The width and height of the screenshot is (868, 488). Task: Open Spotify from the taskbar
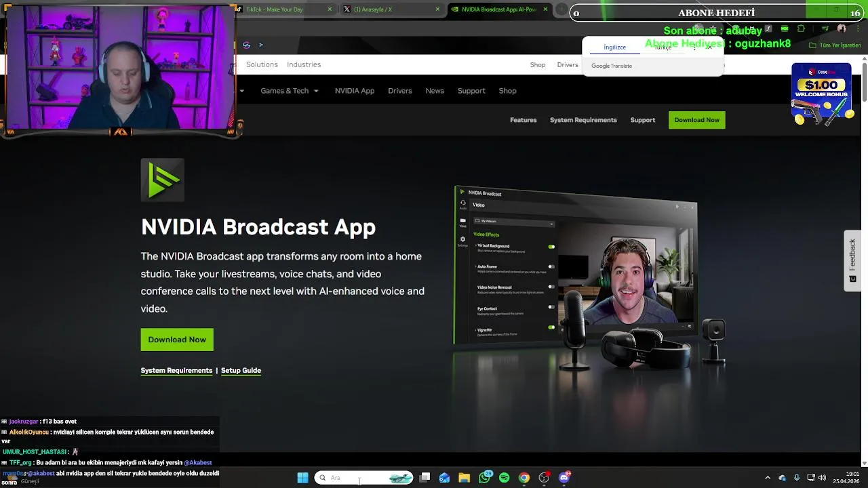(x=504, y=478)
